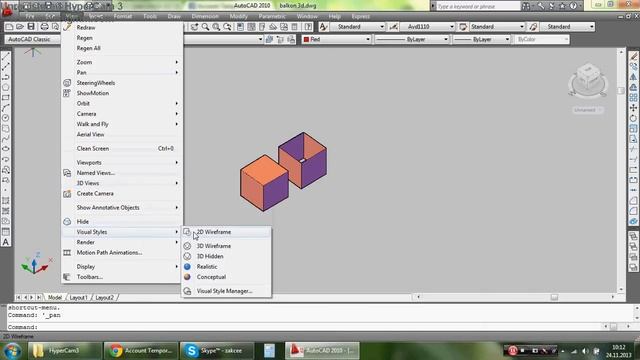Viewport: 640px width, 360px height.
Task: Click the red color swatch
Action: click(x=306, y=40)
